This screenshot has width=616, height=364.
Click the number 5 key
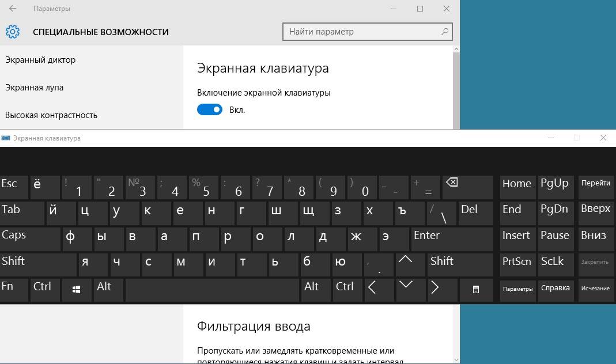(x=203, y=187)
